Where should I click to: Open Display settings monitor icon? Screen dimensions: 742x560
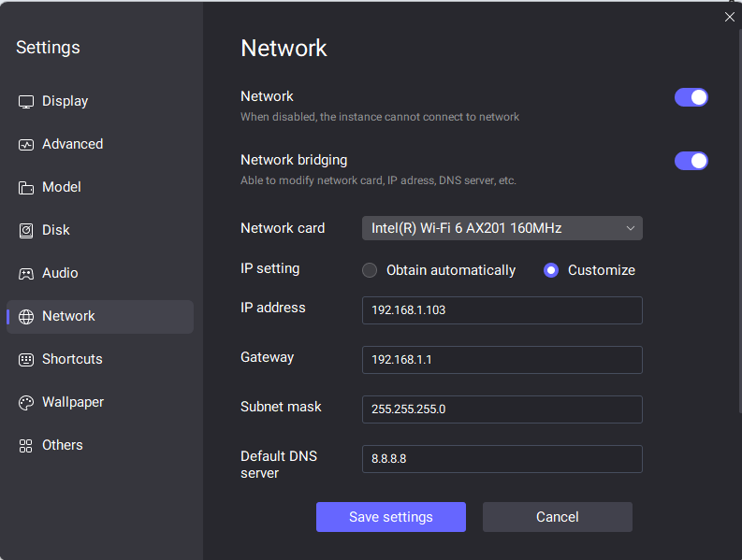tap(26, 102)
